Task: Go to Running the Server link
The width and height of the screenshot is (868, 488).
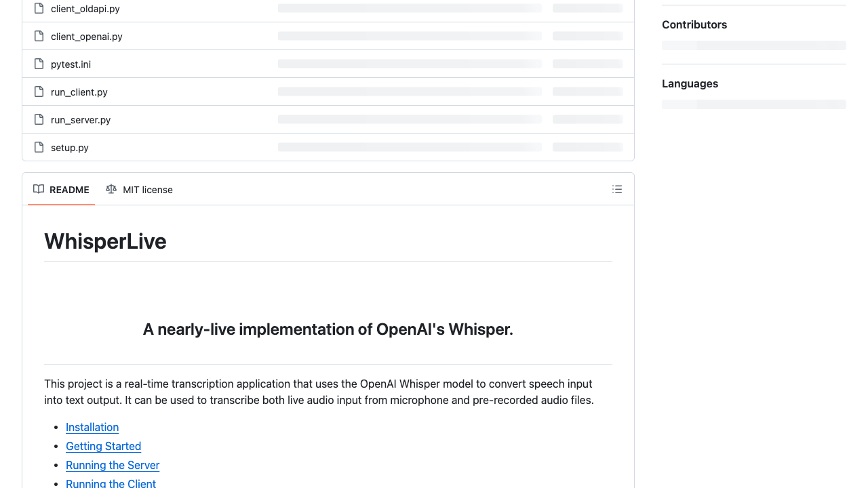Action: point(113,465)
